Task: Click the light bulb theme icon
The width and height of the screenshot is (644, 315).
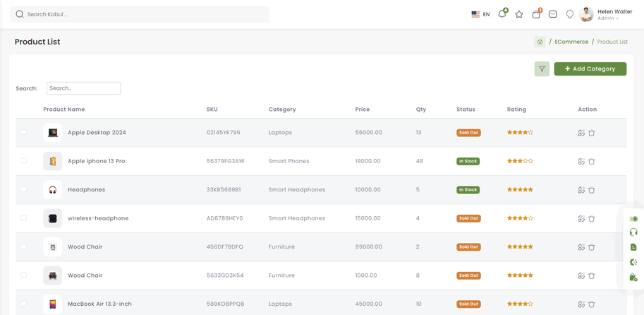Action: [570, 14]
